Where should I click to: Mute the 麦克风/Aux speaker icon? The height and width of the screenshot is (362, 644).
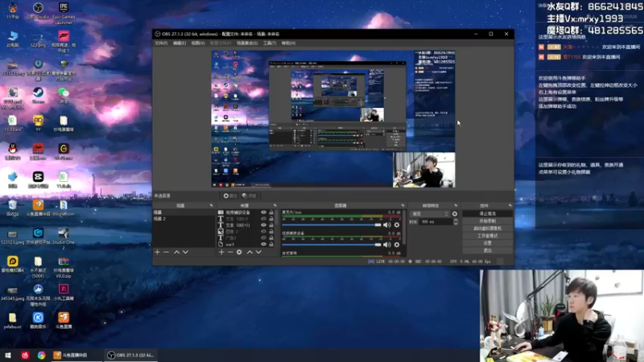click(387, 225)
